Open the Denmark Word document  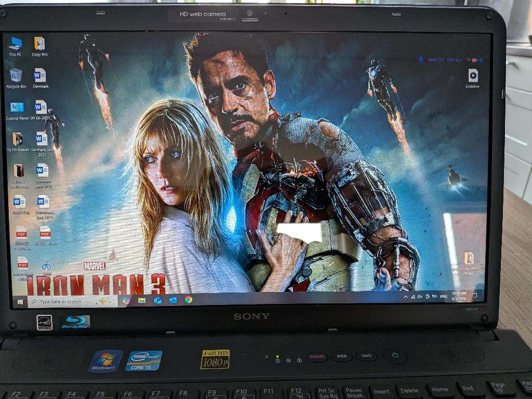(x=41, y=78)
